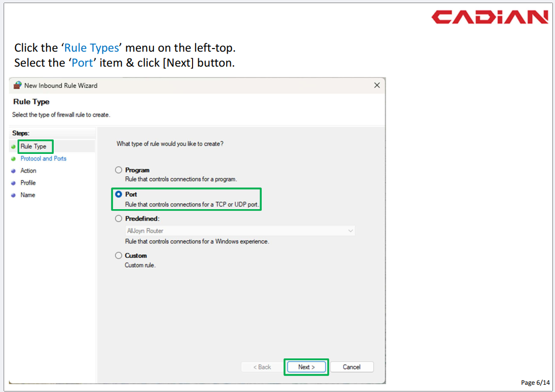
Task: Click the green bullet beside Protocol and Ports
Action: click(x=13, y=159)
